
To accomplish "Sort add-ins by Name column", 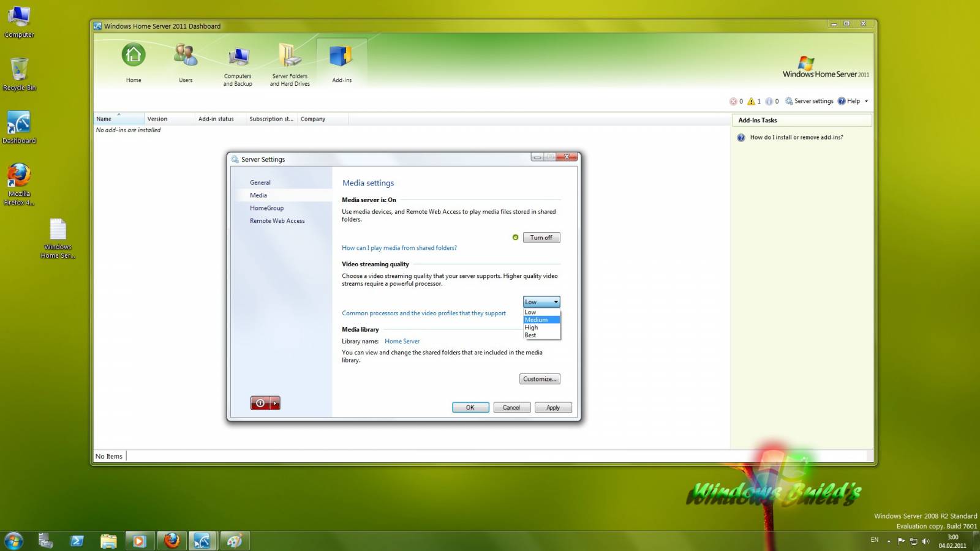I will 119,119.
